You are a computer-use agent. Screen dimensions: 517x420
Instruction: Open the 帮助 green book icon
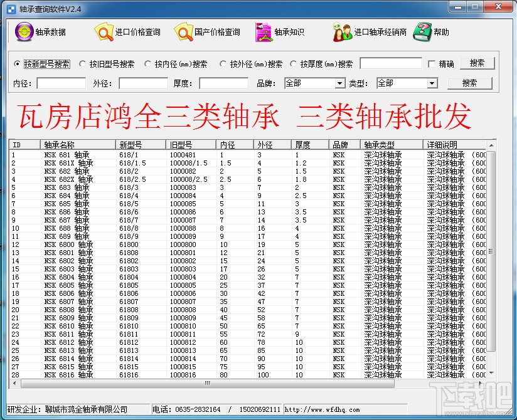[x=422, y=32]
